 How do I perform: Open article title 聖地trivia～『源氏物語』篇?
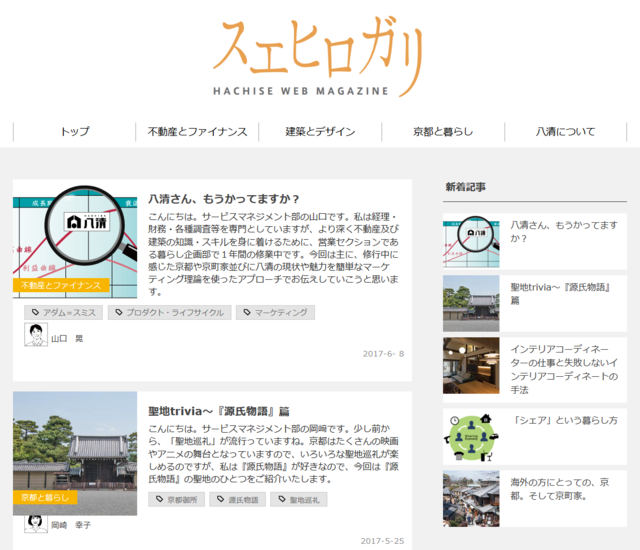219,411
